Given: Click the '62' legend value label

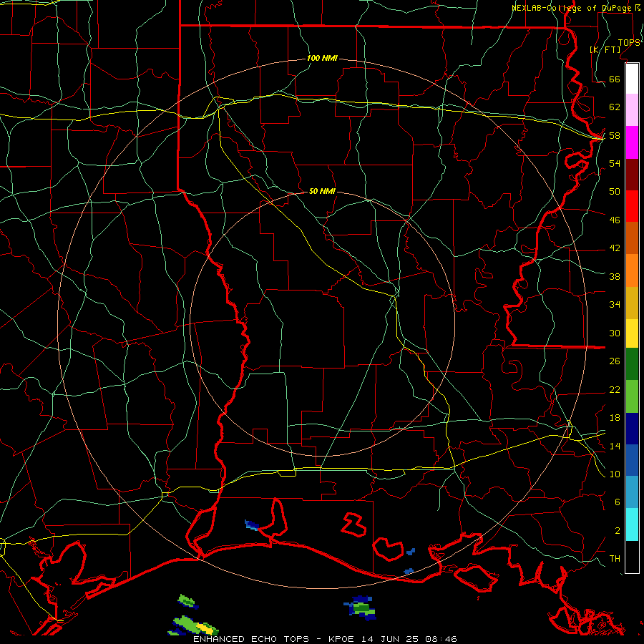Looking at the screenshot, I should 615,107.
